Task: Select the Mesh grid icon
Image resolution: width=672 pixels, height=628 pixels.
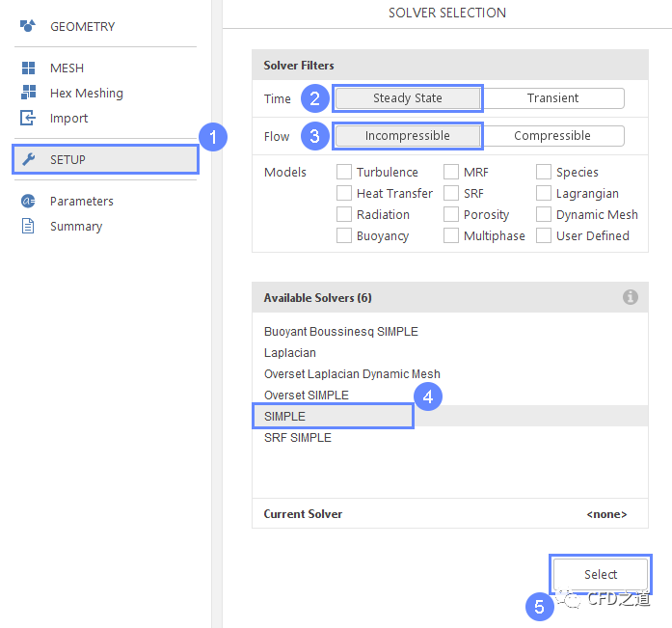Action: click(28, 68)
